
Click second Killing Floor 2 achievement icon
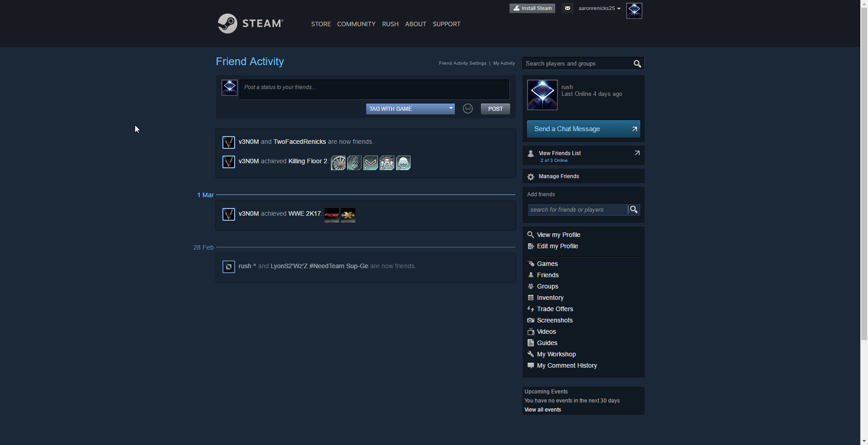click(354, 163)
